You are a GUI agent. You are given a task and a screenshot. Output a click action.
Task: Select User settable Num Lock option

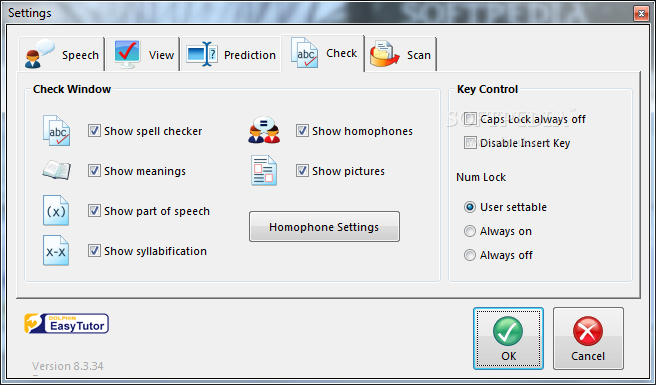coord(470,207)
